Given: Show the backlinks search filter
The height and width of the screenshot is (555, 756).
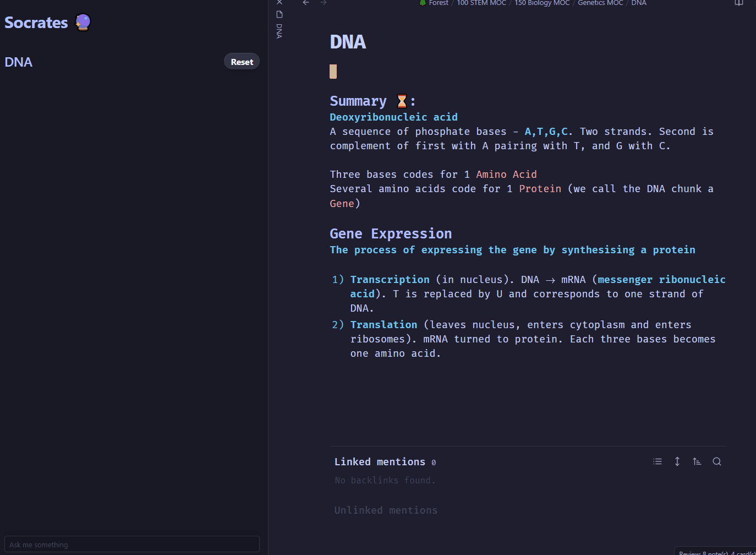Looking at the screenshot, I should (x=717, y=461).
